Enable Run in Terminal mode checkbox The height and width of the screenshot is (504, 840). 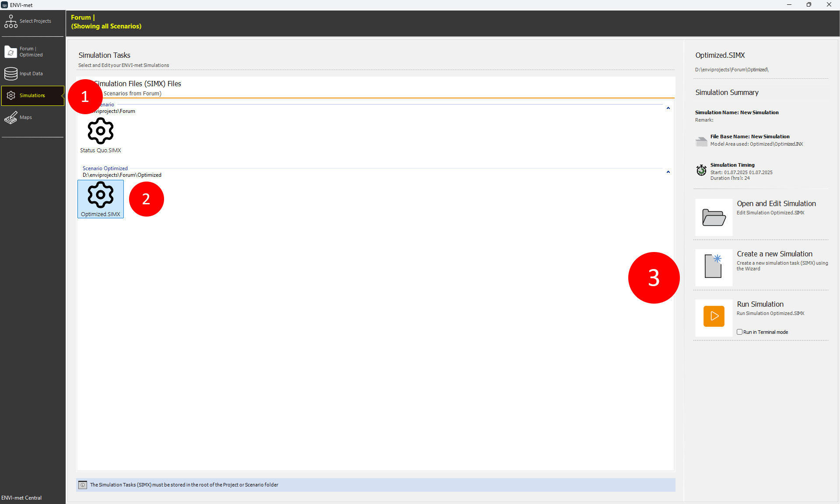click(739, 332)
